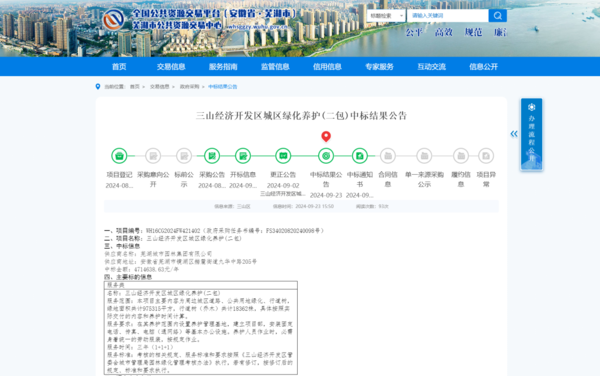Click the blue search magnifier button

498,16
